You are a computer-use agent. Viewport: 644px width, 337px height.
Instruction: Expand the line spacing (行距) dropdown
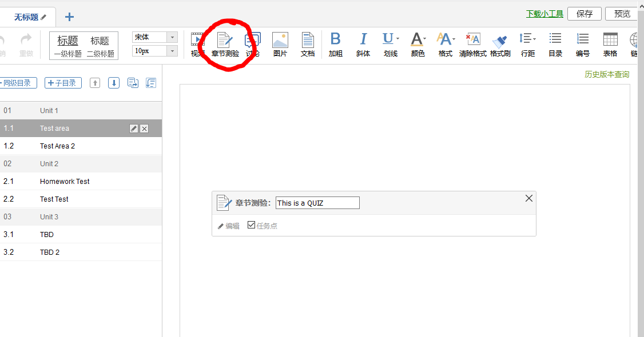point(534,39)
